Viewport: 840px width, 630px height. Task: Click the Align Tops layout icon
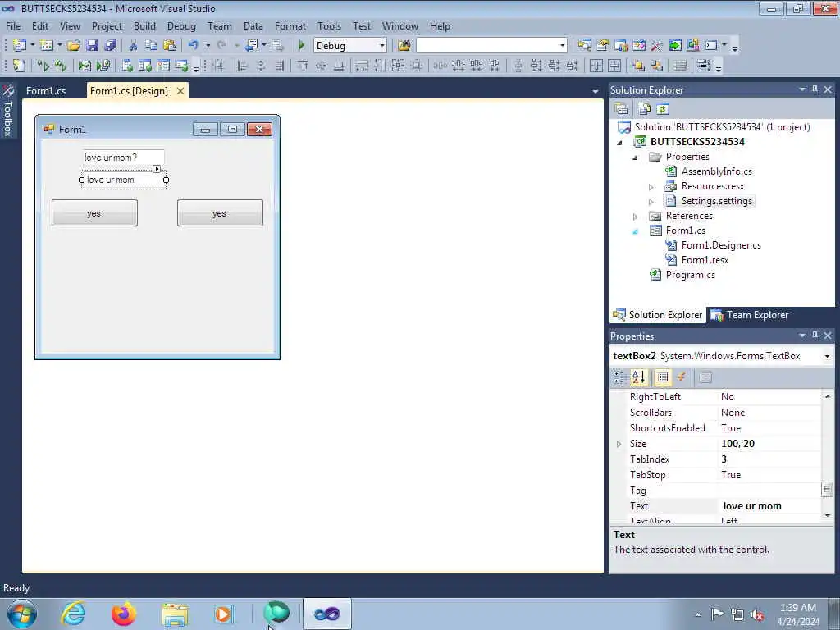pyautogui.click(x=302, y=66)
